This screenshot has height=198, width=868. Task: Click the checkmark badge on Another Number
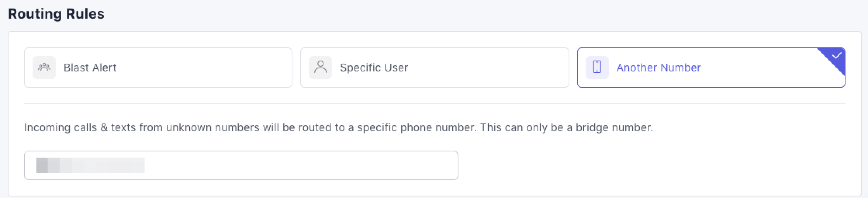click(837, 56)
